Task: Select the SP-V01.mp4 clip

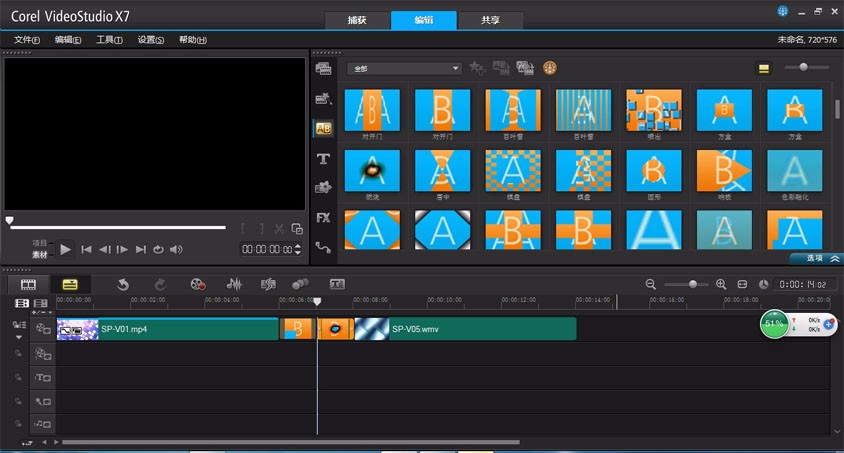Action: click(168, 329)
